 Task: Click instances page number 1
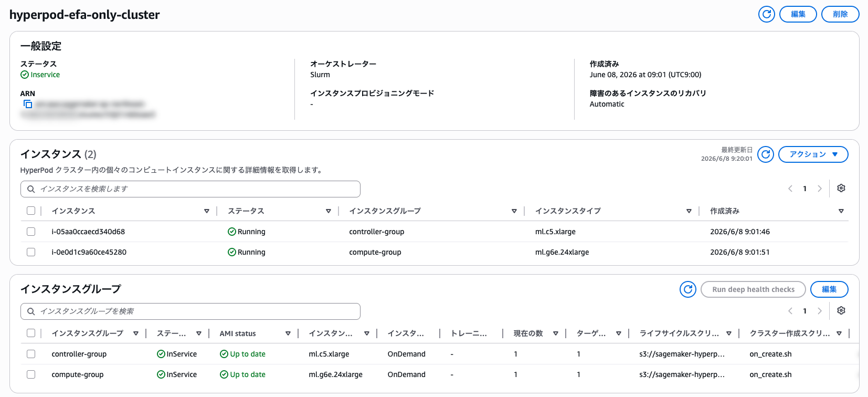(805, 189)
